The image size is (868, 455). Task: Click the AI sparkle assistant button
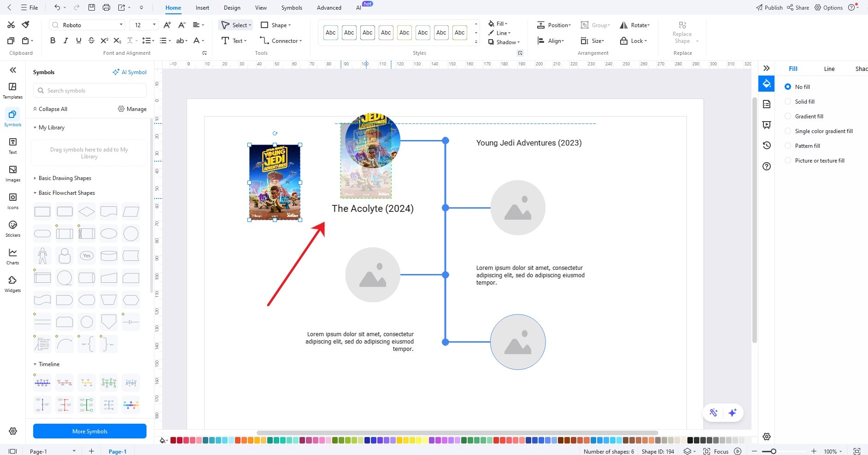click(733, 413)
